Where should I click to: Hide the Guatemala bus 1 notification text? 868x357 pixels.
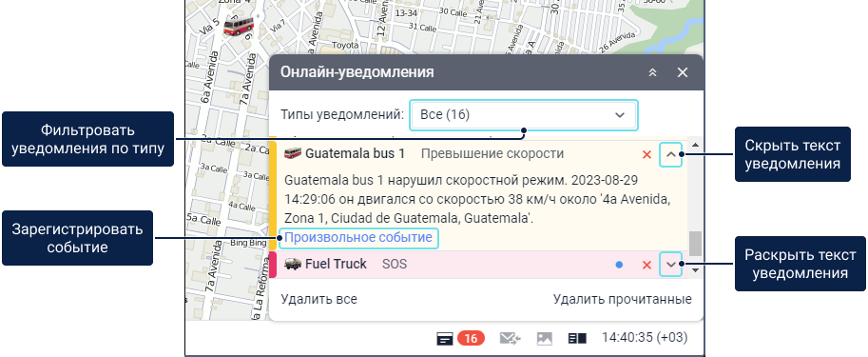click(671, 154)
